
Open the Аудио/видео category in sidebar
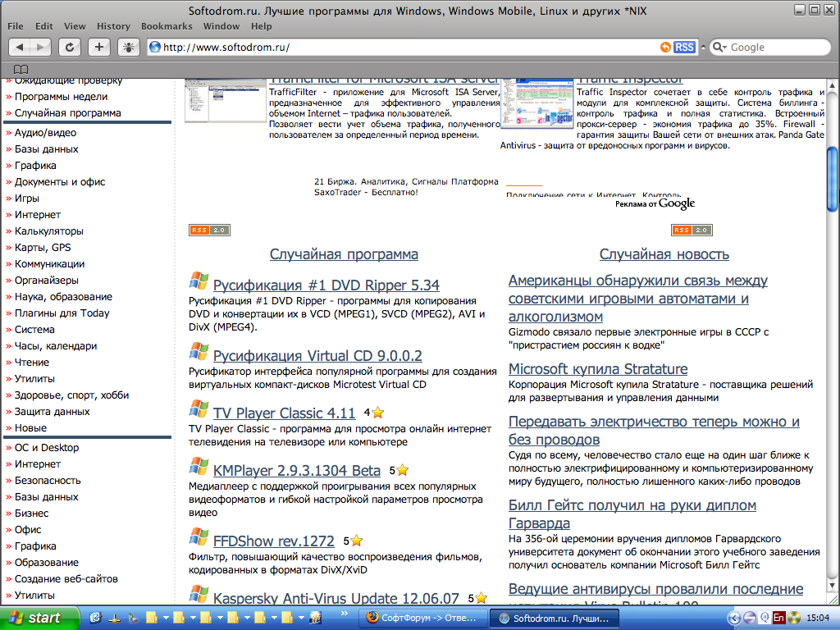point(46,132)
